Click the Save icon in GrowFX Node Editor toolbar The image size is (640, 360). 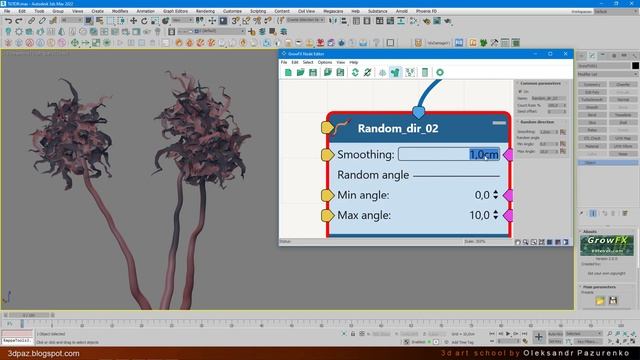313,72
